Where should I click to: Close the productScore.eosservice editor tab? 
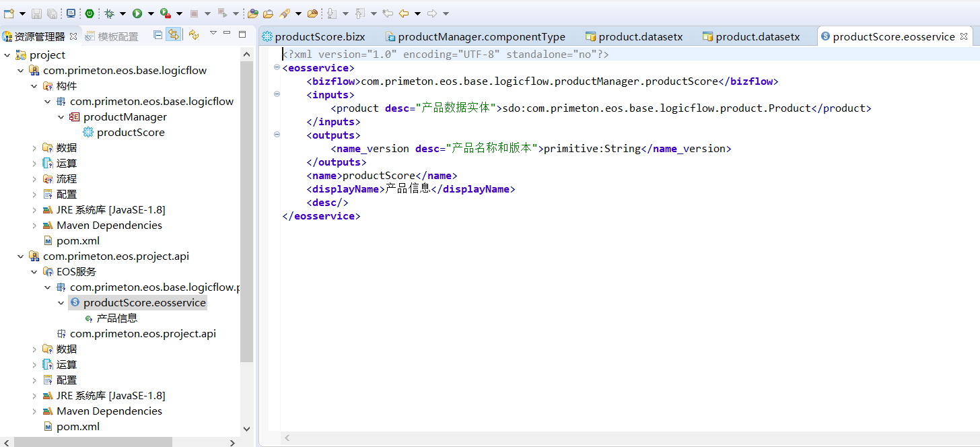(964, 36)
